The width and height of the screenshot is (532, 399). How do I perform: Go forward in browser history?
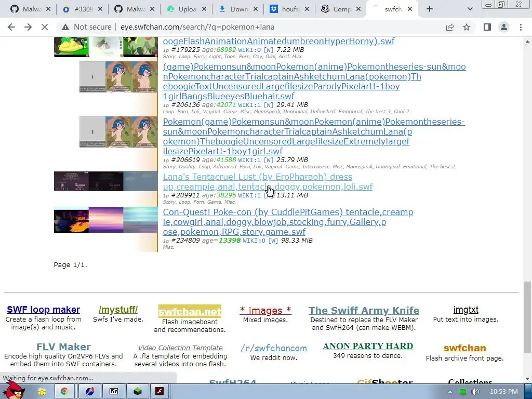pyautogui.click(x=28, y=27)
